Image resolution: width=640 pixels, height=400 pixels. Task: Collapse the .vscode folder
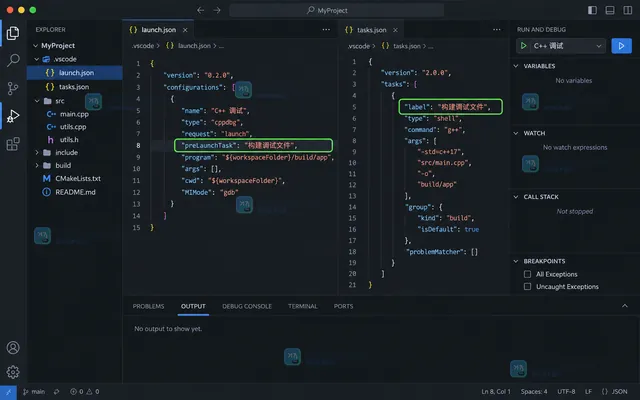37,59
